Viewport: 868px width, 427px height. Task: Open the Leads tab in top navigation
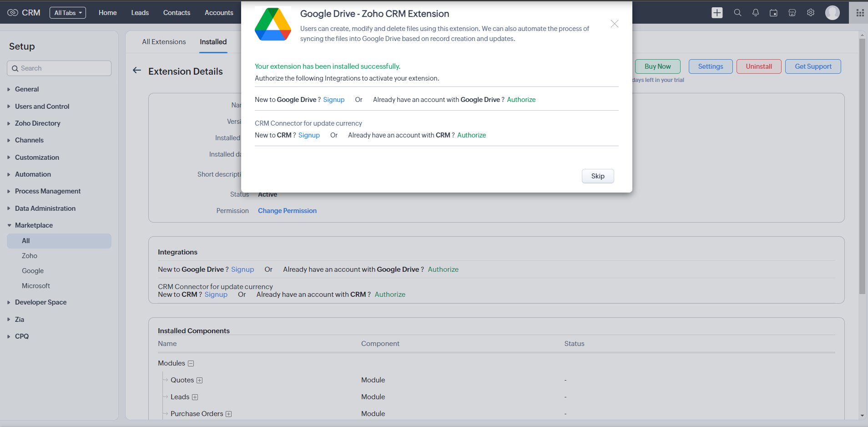pos(140,13)
